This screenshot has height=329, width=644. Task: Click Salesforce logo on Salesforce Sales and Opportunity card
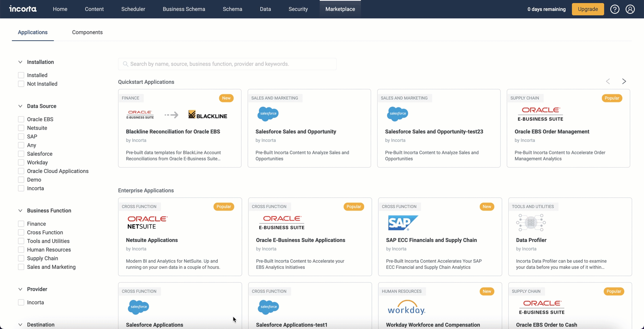[268, 114]
